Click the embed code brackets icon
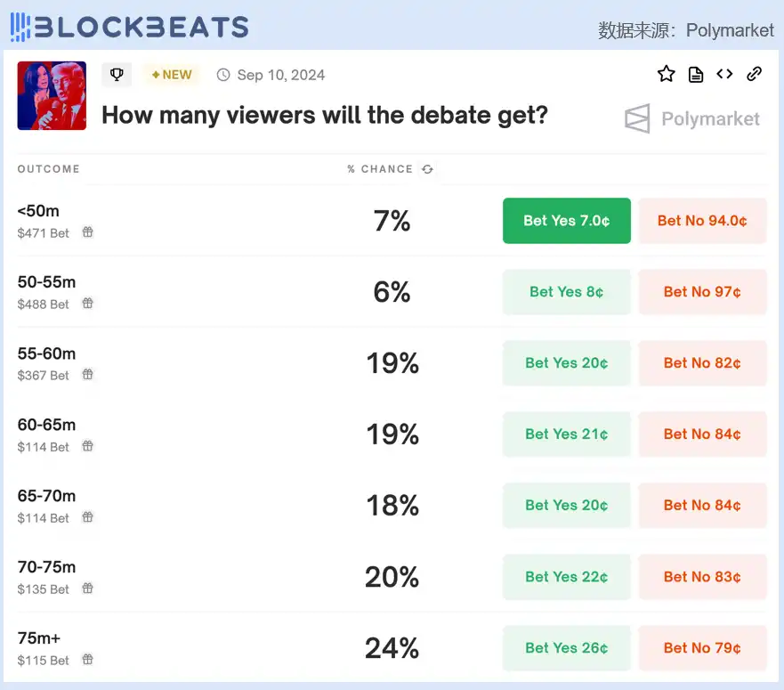 [724, 74]
